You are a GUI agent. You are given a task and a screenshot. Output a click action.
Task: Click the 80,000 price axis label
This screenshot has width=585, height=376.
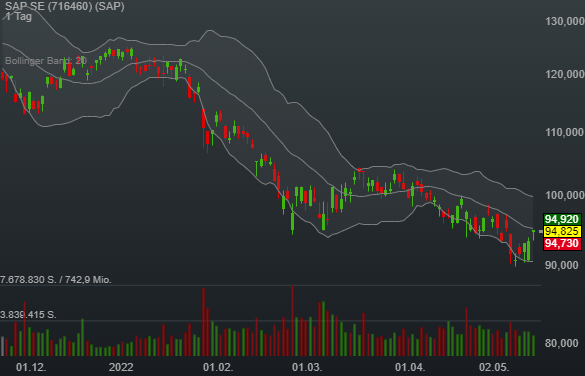coord(561,343)
